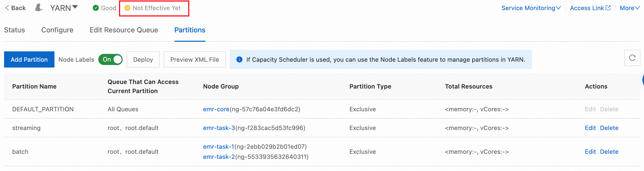This screenshot has width=644, height=171.
Task: Open the Service Monitoring dropdown
Action: tap(531, 8)
